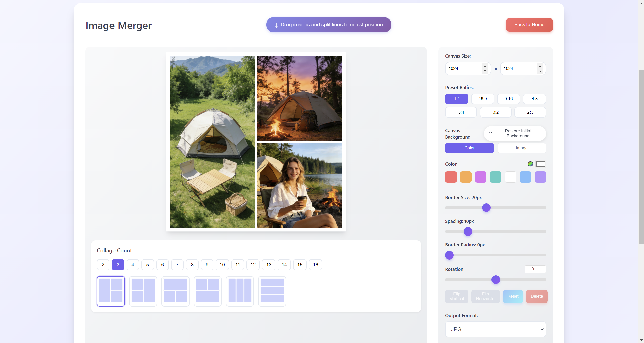
Task: Select the three vertical columns layout template
Action: coord(240,291)
